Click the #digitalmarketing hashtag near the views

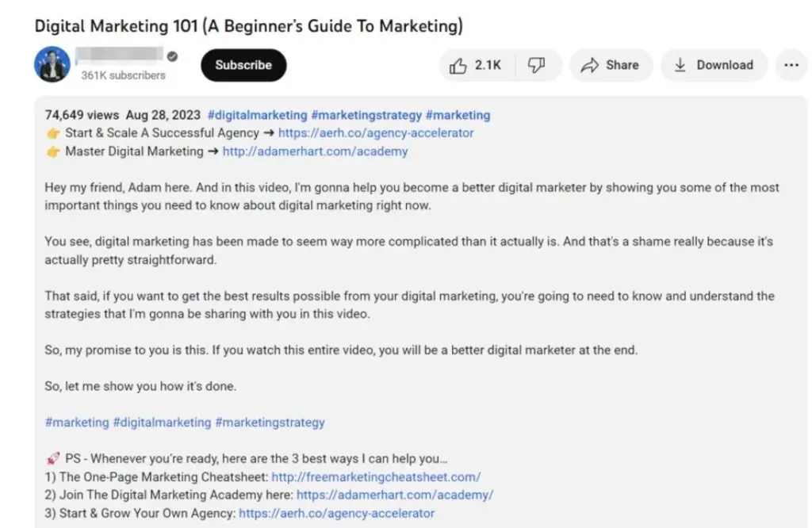(257, 114)
